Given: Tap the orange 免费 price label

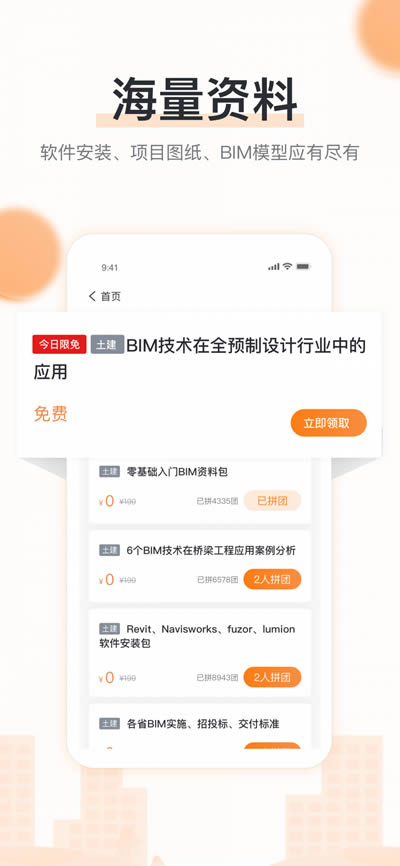Looking at the screenshot, I should coord(50,414).
